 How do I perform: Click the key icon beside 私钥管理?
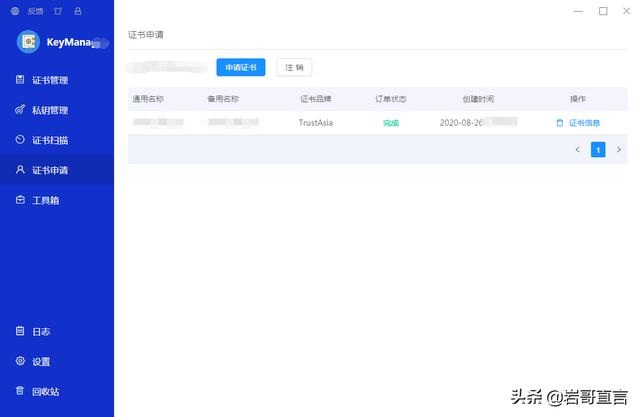(x=20, y=109)
